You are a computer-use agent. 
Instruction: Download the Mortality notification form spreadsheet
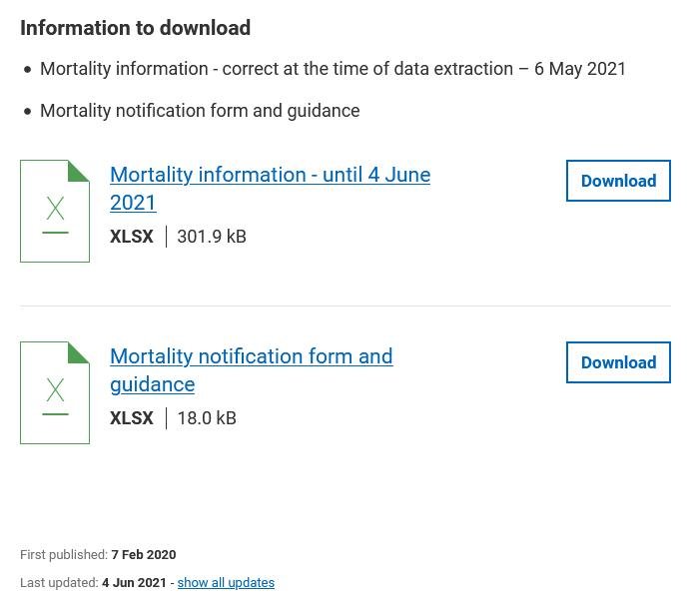(618, 362)
